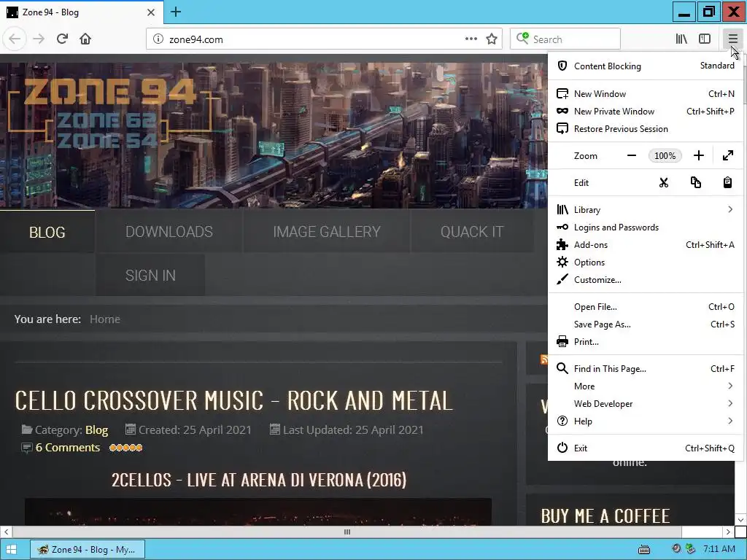This screenshot has height=560, width=747.
Task: Open the Windows Start button
Action: [x=12, y=550]
